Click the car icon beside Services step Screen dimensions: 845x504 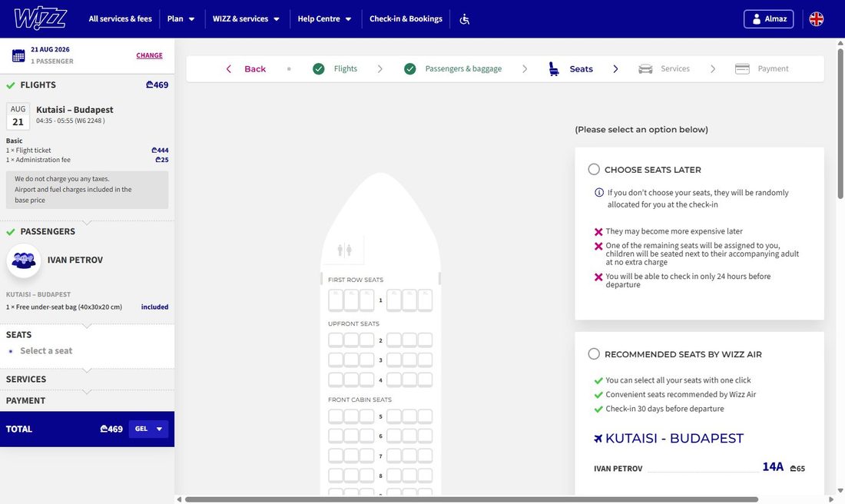[x=645, y=69]
